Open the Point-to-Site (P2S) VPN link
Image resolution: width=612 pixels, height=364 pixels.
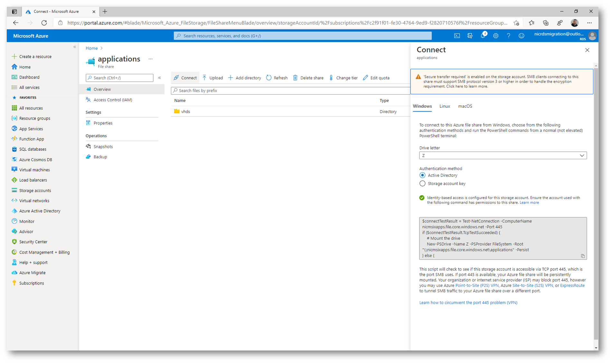click(477, 286)
